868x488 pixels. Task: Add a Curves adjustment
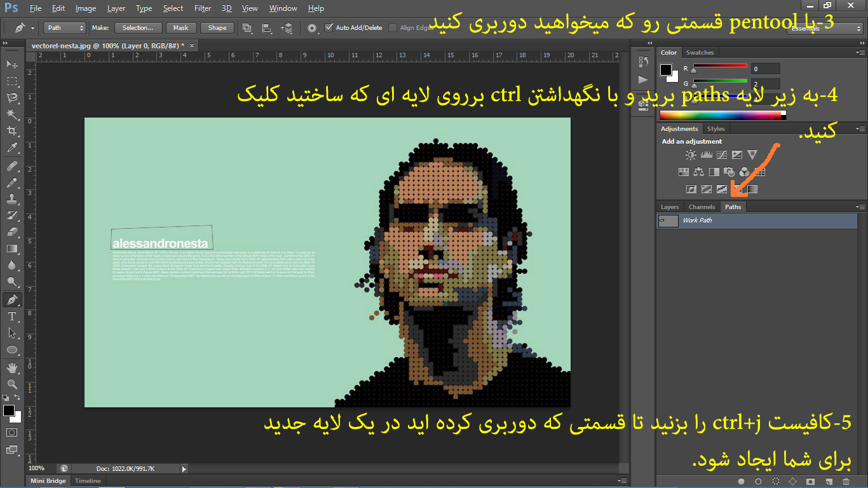click(722, 154)
